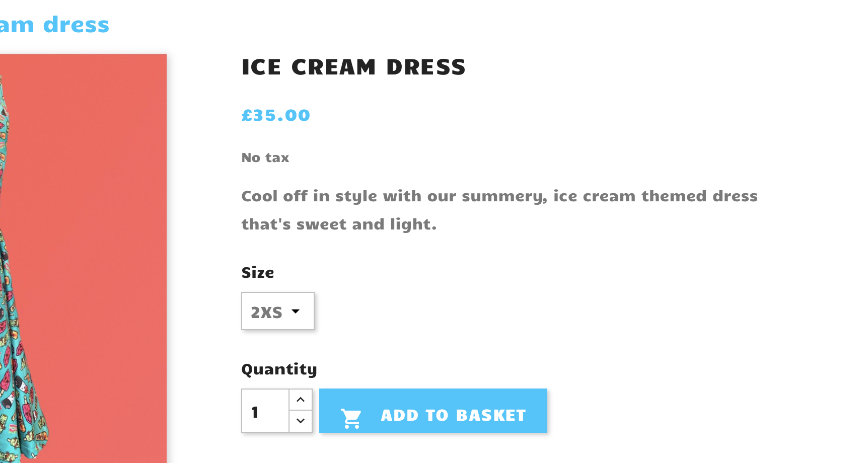Click the 'ice cream themed dress' phrase
Screen dimensions: 868x463
click(x=655, y=196)
